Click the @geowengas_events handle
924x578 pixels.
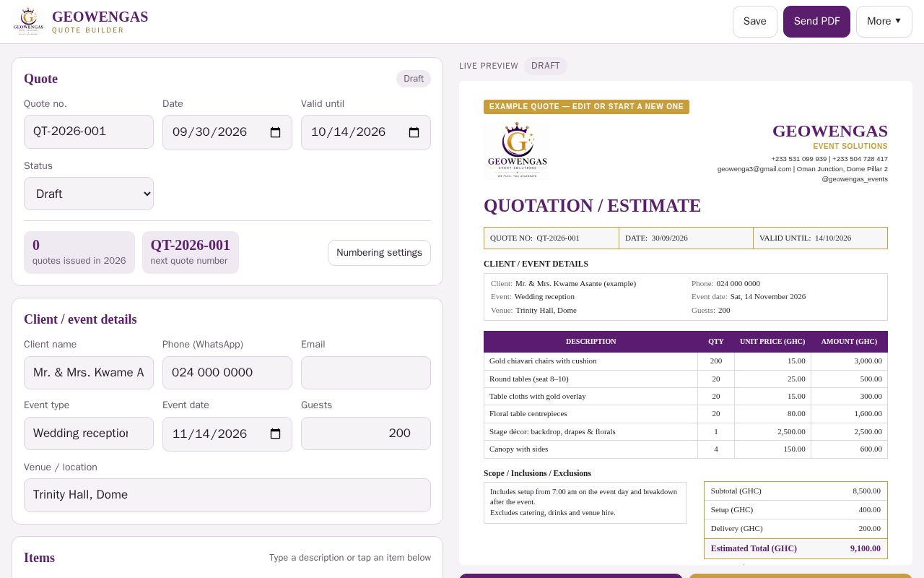click(855, 179)
